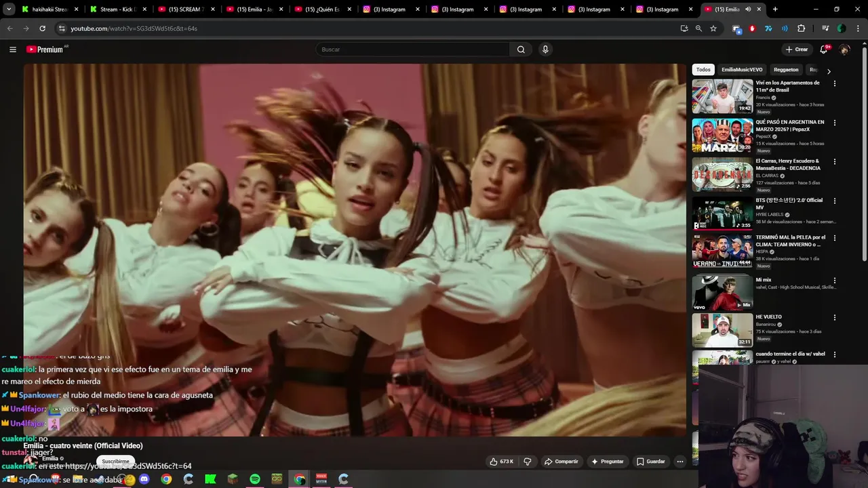The width and height of the screenshot is (868, 488).
Task: Go to YouTube Premium home logo
Action: [45, 49]
